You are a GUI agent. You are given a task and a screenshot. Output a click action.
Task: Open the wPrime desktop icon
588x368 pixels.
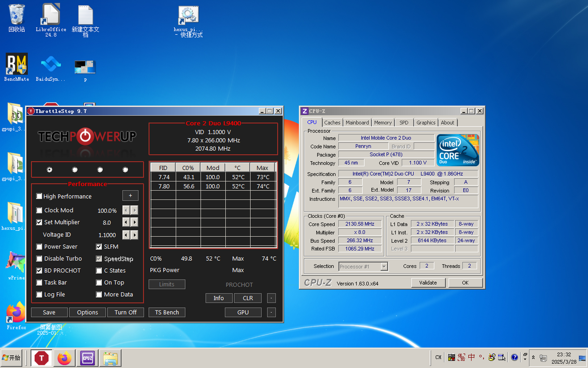16,265
